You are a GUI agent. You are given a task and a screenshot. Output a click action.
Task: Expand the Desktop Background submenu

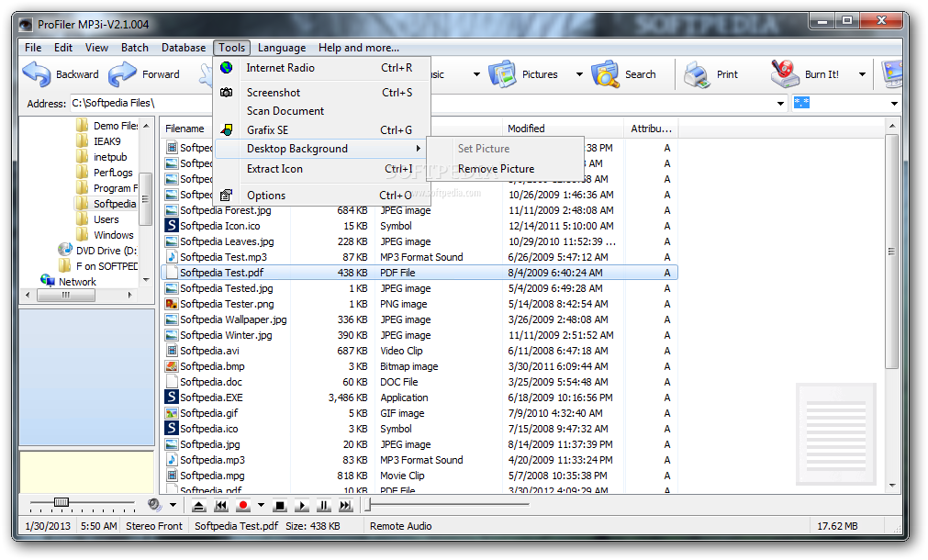pyautogui.click(x=320, y=149)
